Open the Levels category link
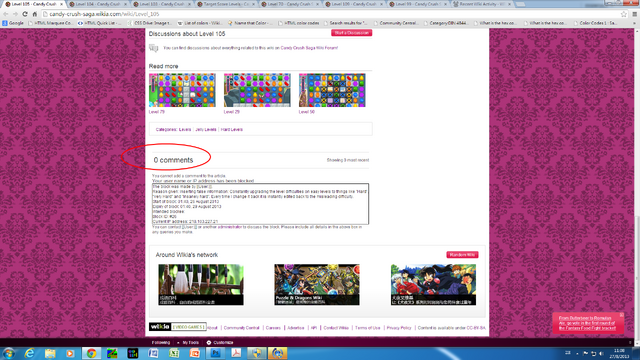 pyautogui.click(x=185, y=129)
